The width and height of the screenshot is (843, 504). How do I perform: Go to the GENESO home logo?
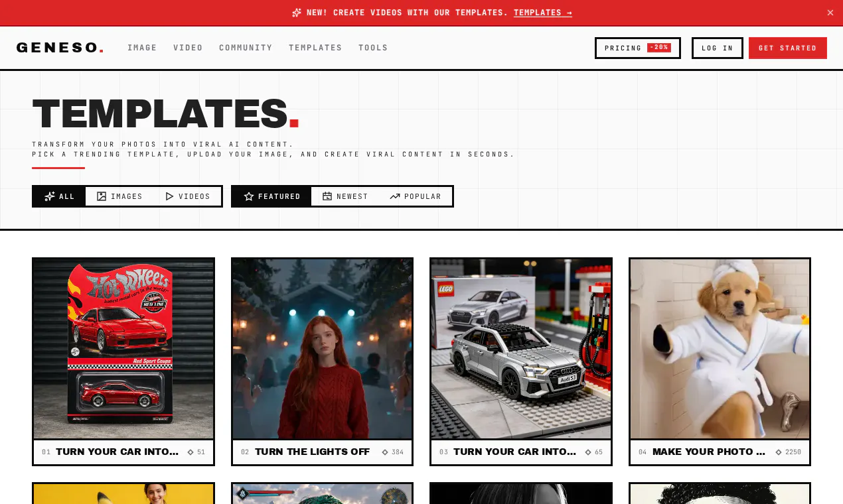click(60, 48)
